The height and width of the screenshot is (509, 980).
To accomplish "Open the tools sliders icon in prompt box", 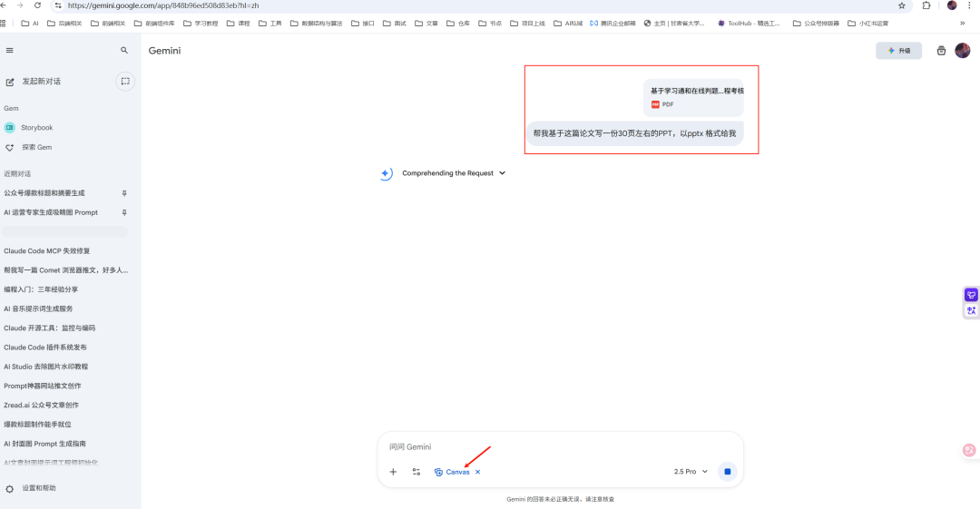I will pyautogui.click(x=416, y=472).
